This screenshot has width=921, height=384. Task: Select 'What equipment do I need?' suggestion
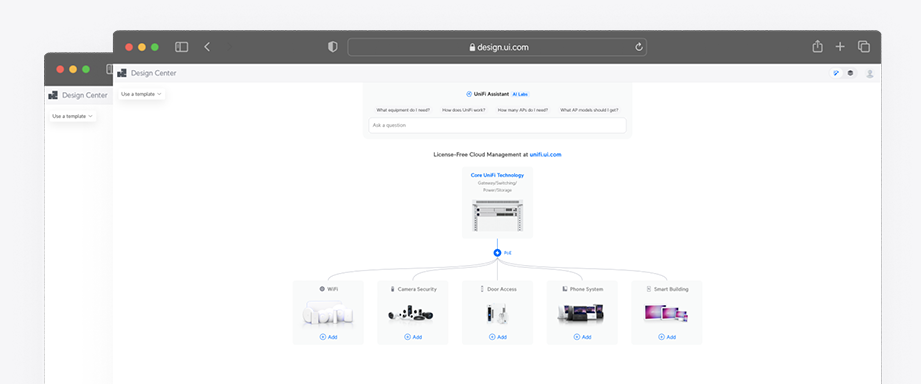(403, 110)
